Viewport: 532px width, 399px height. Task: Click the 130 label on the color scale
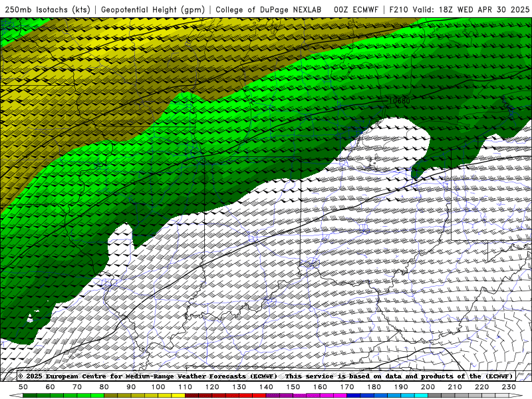click(x=239, y=387)
